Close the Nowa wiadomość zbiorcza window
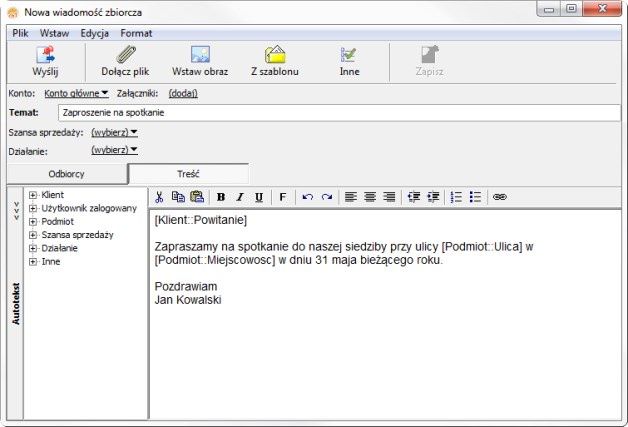This screenshot has width=628, height=427. 602,9
